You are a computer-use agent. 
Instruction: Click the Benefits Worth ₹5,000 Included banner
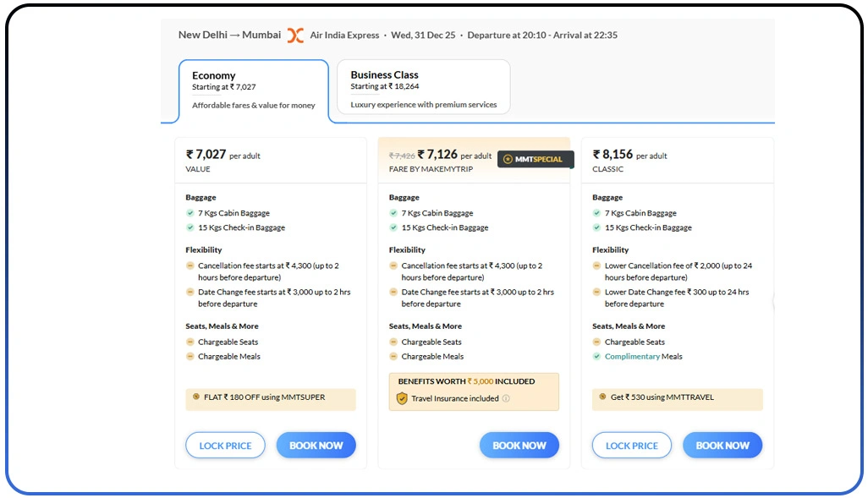click(474, 382)
